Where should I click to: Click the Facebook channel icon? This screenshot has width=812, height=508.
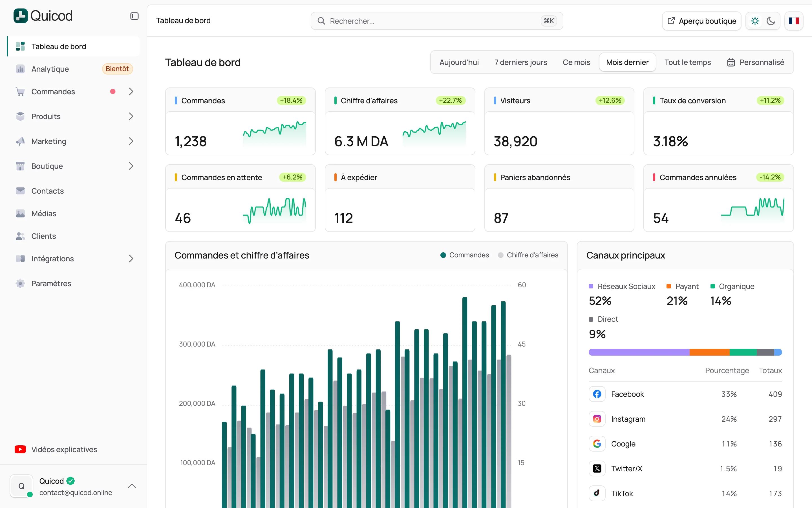597,394
